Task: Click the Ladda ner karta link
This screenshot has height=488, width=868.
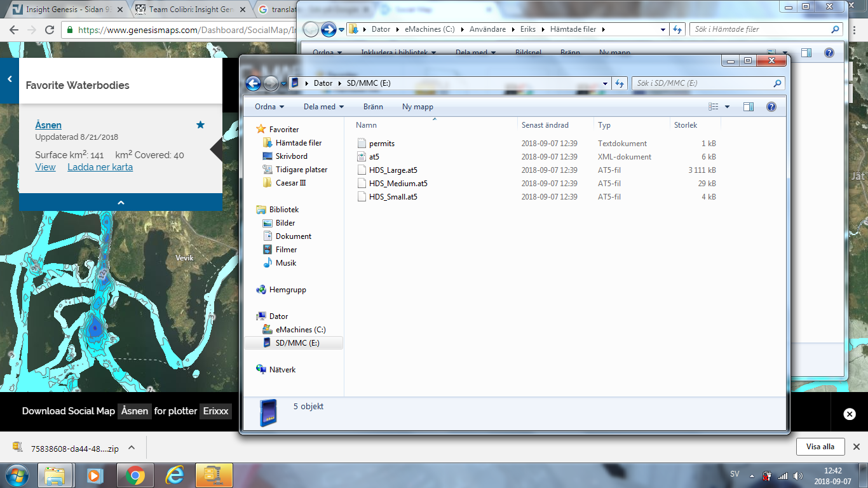Action: (100, 167)
